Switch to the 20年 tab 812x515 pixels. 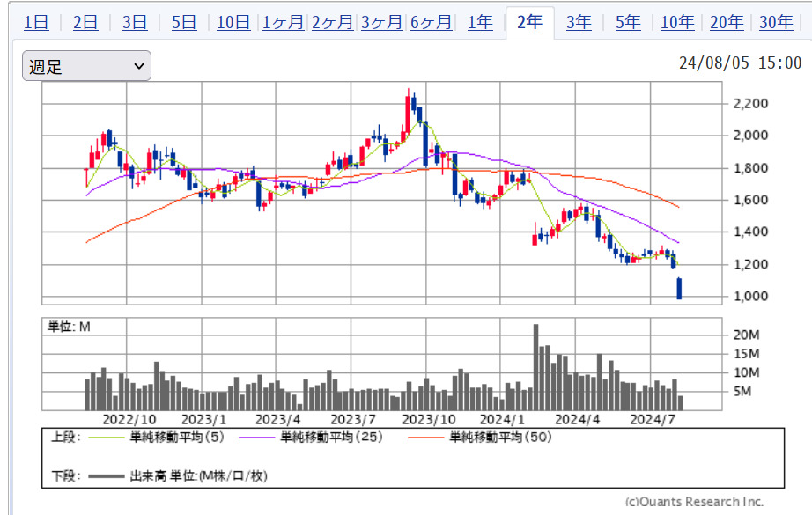click(727, 23)
